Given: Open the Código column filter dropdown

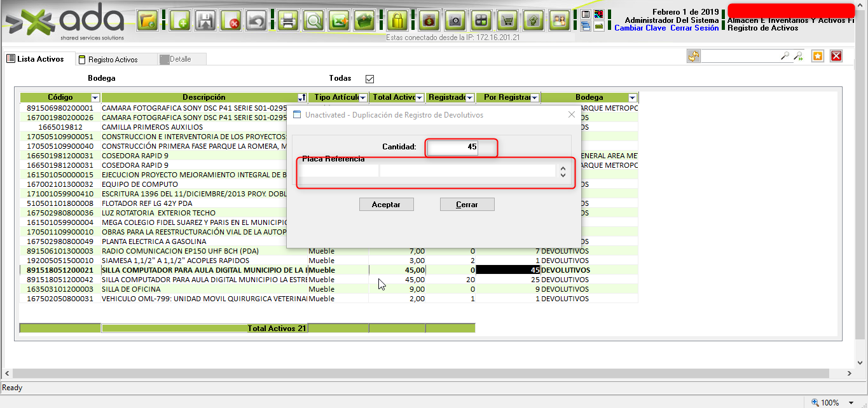Looking at the screenshot, I should (95, 98).
